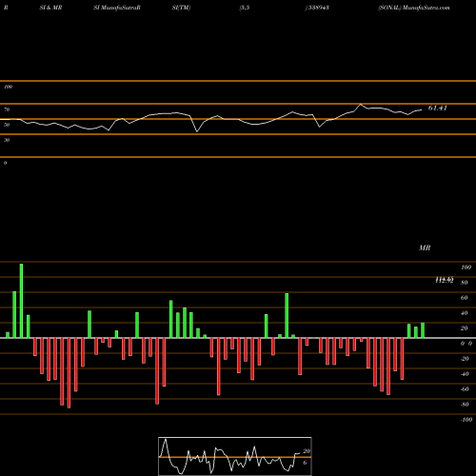The width and height of the screenshot is (476, 476).
Task: Click the tallest green histogram bar
Action: (x=21, y=301)
